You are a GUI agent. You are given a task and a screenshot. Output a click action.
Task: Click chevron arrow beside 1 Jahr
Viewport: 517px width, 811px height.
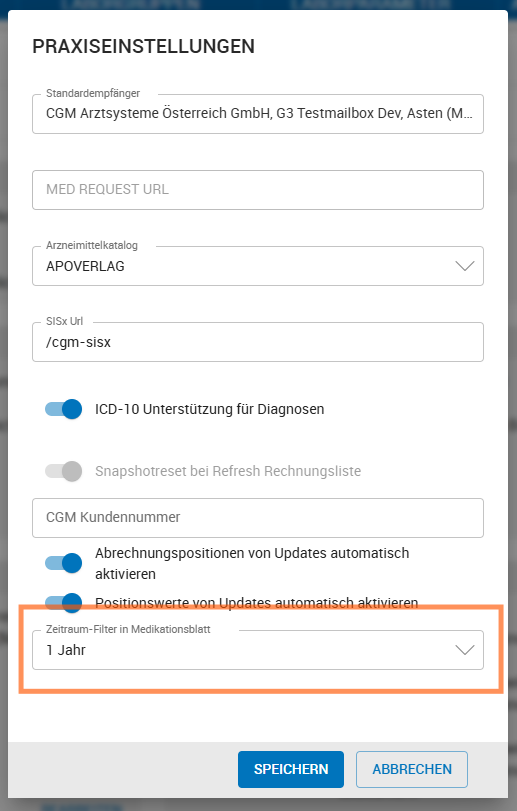(x=465, y=650)
